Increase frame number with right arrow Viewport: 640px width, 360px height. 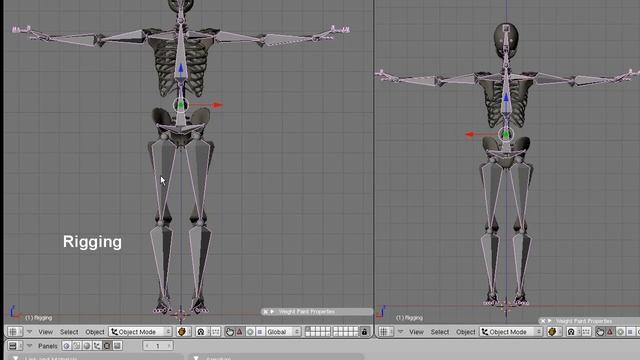click(169, 346)
